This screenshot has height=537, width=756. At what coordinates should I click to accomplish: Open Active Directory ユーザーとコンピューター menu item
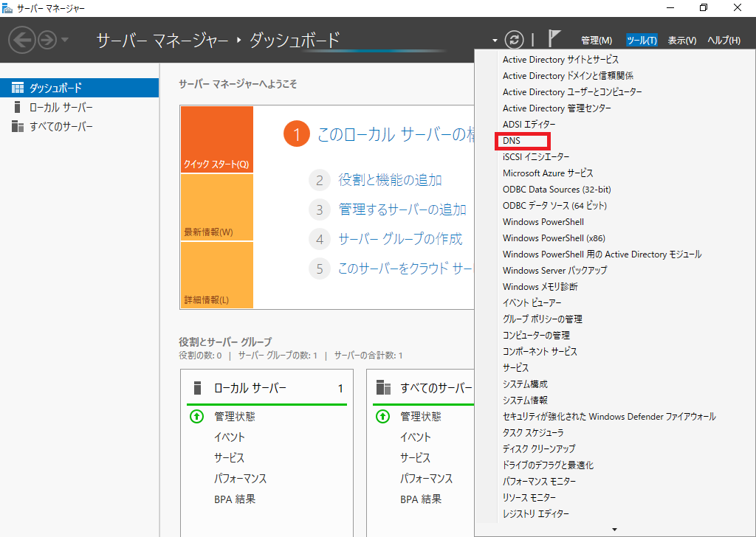click(x=572, y=92)
